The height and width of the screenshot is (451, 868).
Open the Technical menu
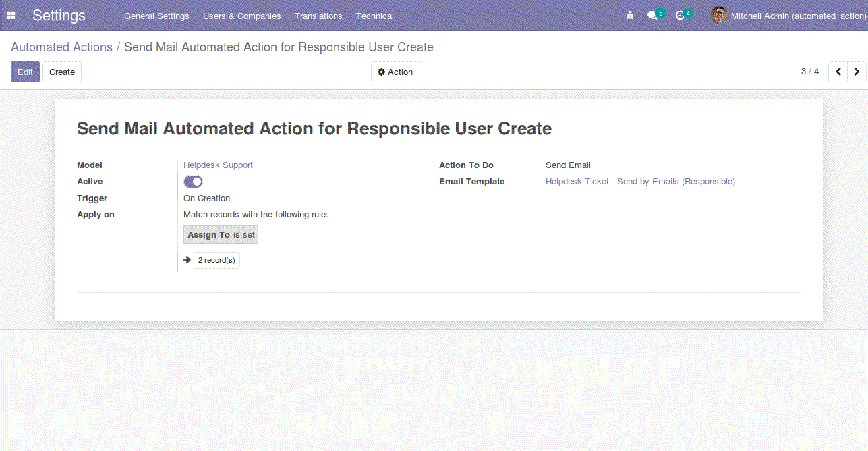click(375, 16)
